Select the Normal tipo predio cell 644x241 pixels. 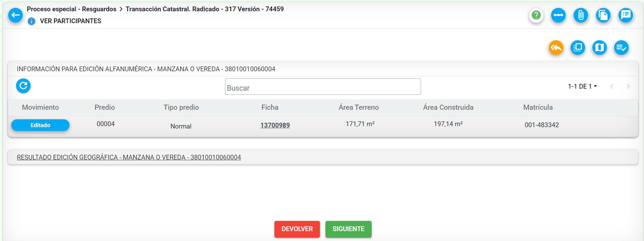coord(181,126)
